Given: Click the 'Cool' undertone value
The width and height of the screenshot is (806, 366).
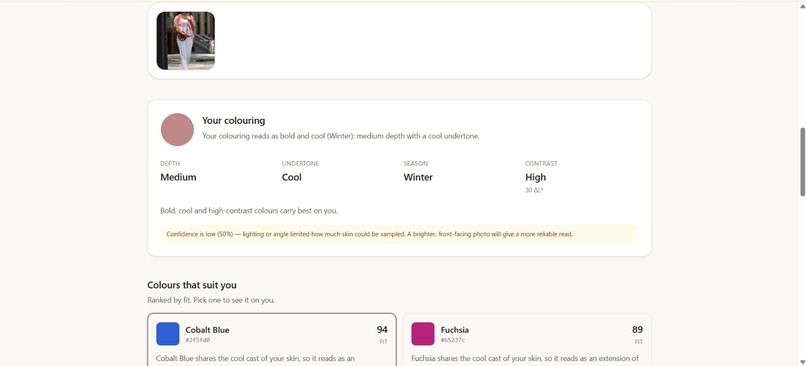Looking at the screenshot, I should click(x=291, y=177).
